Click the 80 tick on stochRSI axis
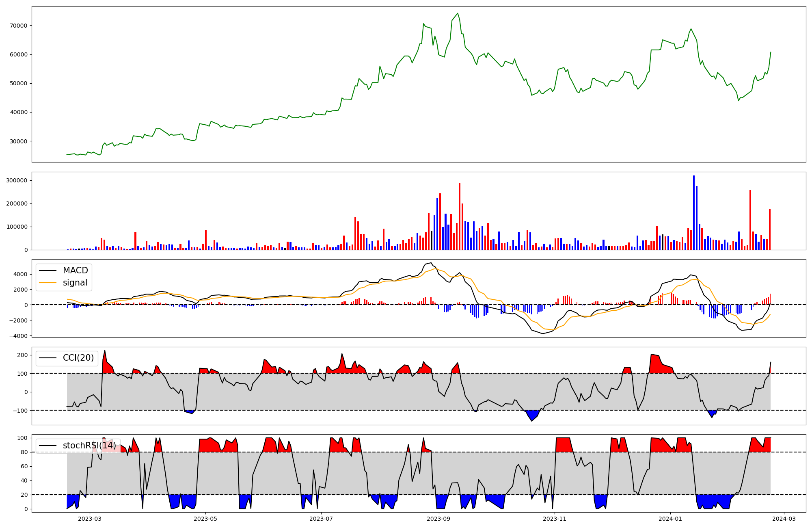The height and width of the screenshot is (528, 812). click(x=24, y=452)
